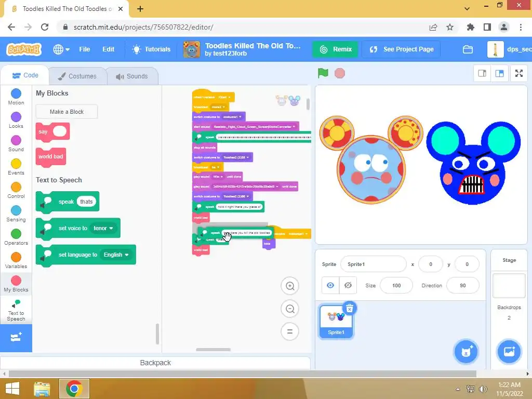Switch to large stage layout
This screenshot has width=532, height=399.
[499, 73]
